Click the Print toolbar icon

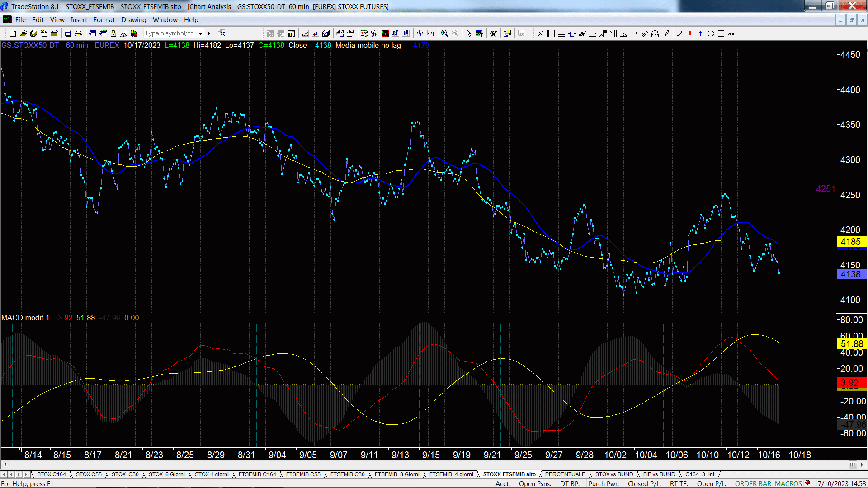78,33
